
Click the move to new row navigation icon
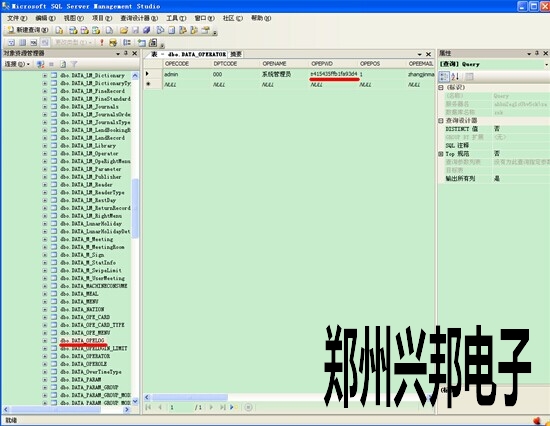(234, 407)
